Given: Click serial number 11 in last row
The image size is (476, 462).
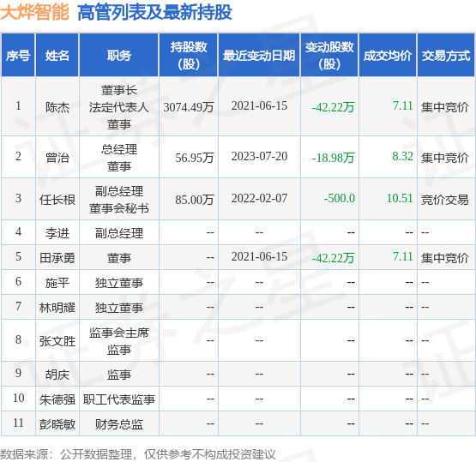Looking at the screenshot, I should click(x=18, y=423).
